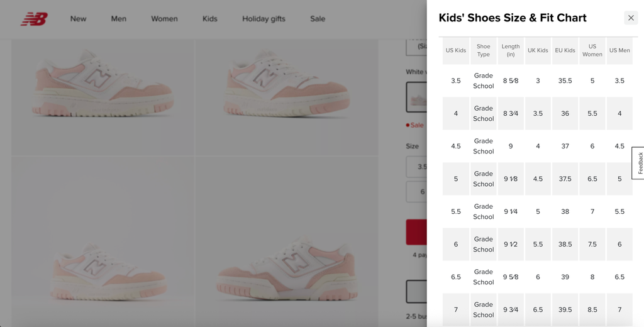
Task: Open the Feedback side tab
Action: click(639, 163)
